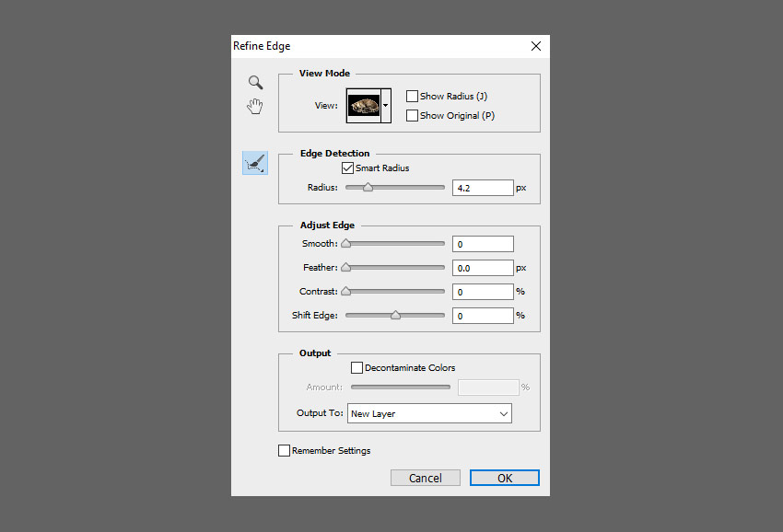
Task: Click the Shift Edge slider handle
Action: click(395, 315)
